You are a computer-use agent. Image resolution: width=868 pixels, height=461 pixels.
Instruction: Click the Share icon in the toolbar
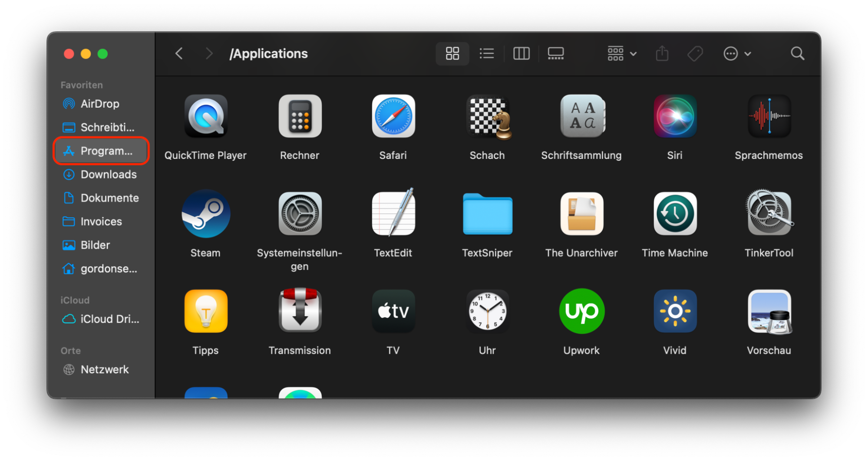point(662,53)
